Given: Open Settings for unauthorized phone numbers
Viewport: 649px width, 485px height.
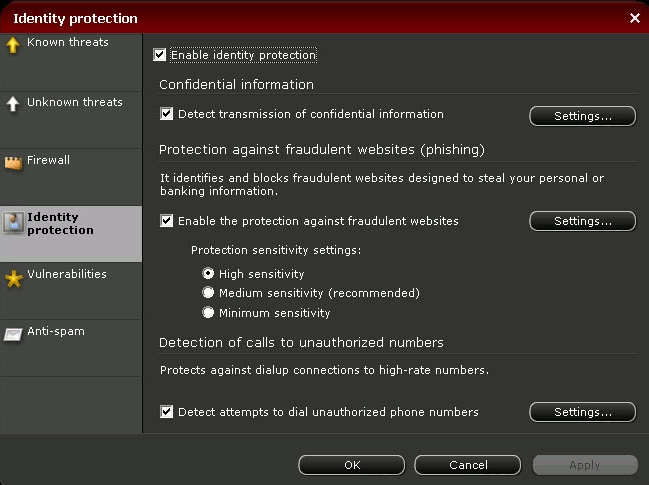Looking at the screenshot, I should [582, 412].
